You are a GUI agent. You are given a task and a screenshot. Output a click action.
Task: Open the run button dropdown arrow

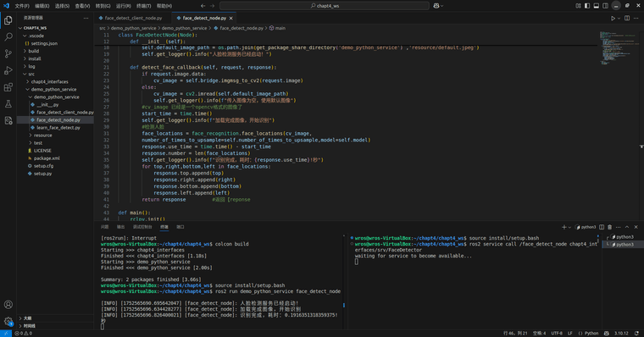619,19
